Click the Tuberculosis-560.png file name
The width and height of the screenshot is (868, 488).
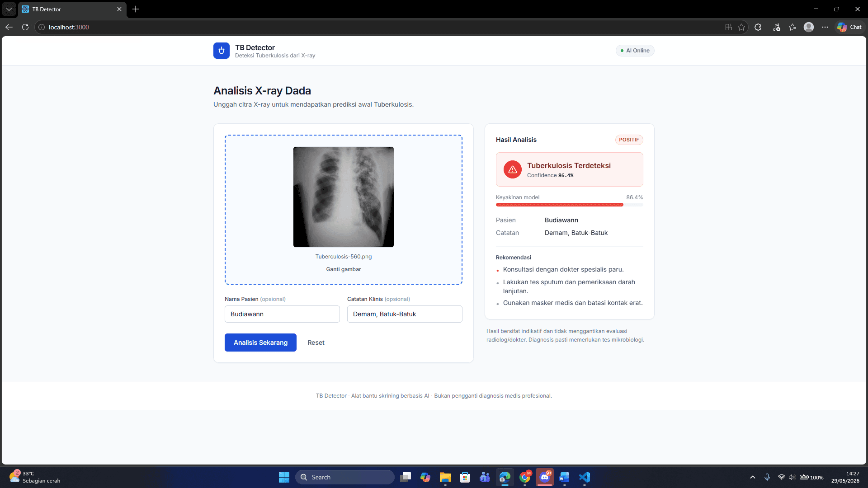pos(344,257)
